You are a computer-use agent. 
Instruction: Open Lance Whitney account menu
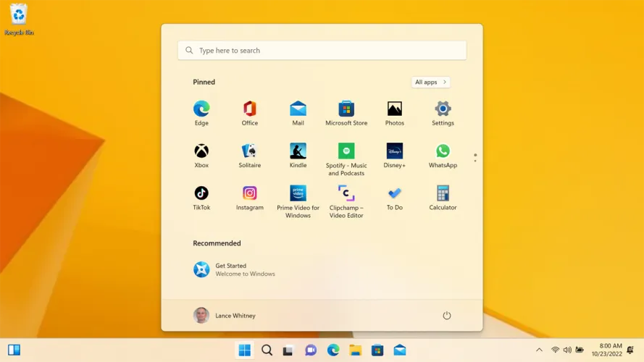coord(225,316)
